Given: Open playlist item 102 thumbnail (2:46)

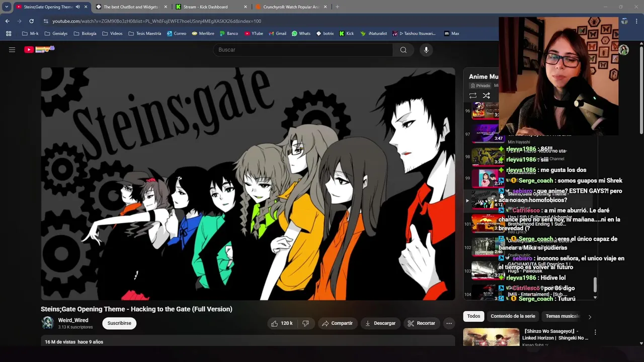Looking at the screenshot, I should (488, 246).
